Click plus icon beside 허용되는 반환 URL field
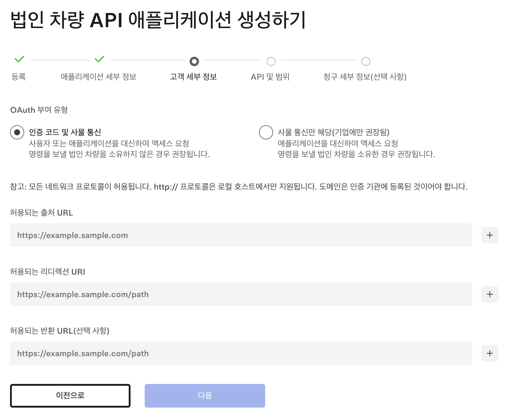 point(490,353)
